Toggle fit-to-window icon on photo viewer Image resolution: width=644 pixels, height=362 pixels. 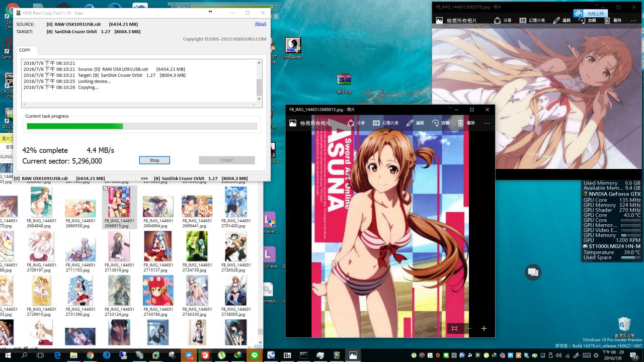pos(454,328)
